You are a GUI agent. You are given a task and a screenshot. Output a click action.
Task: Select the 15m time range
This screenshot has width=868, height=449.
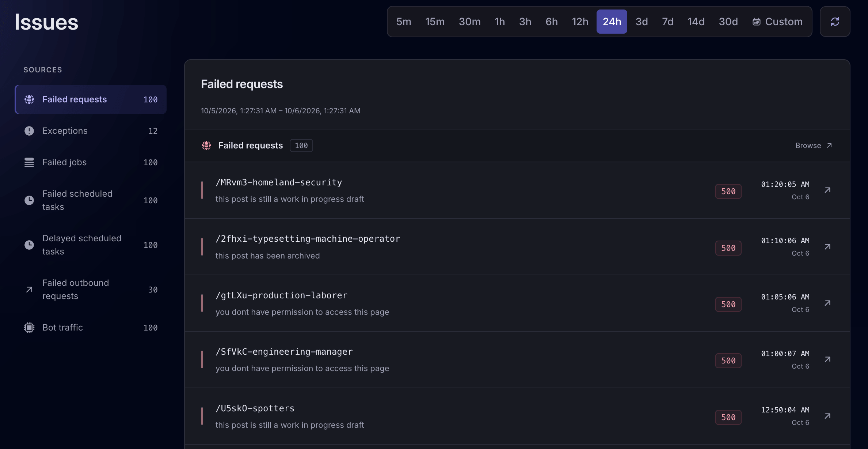coord(435,22)
